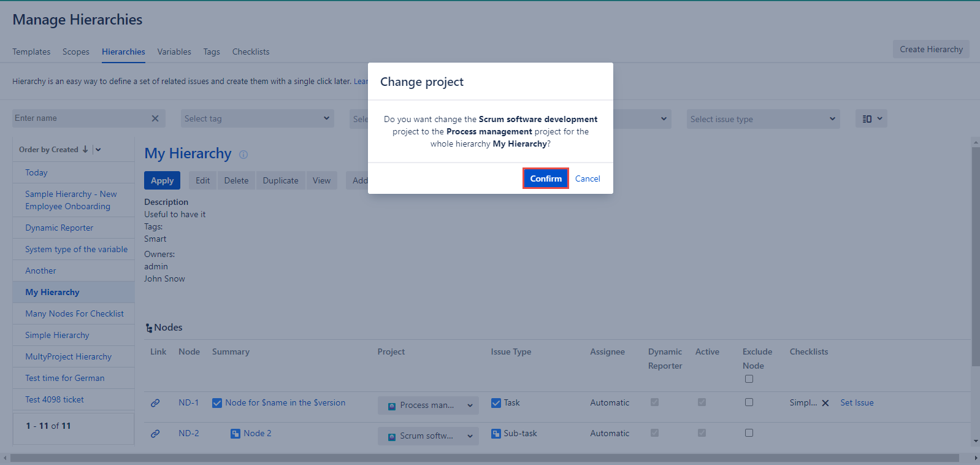Remove the Simpl... checklist with X icon
The width and height of the screenshot is (980, 465).
(x=825, y=403)
